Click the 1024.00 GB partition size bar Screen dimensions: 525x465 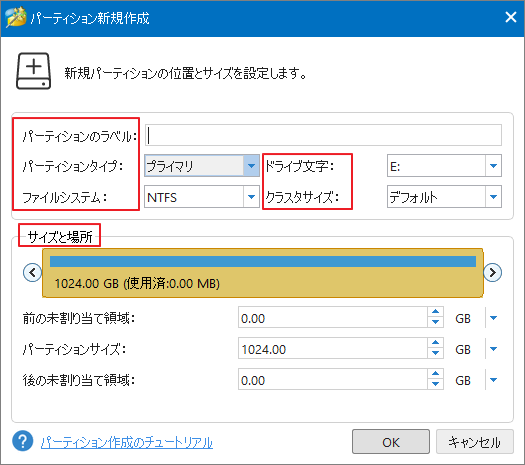coord(263,273)
